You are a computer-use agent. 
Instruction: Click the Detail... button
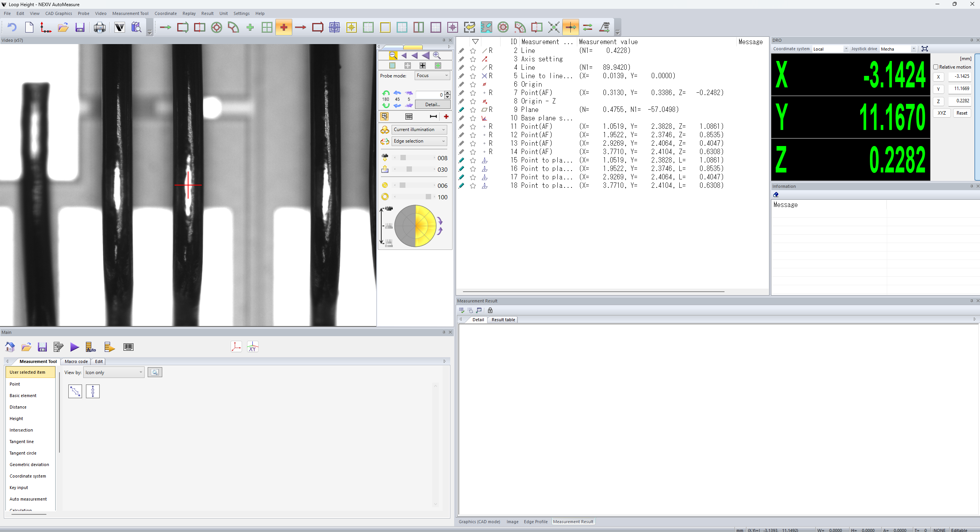pos(433,105)
